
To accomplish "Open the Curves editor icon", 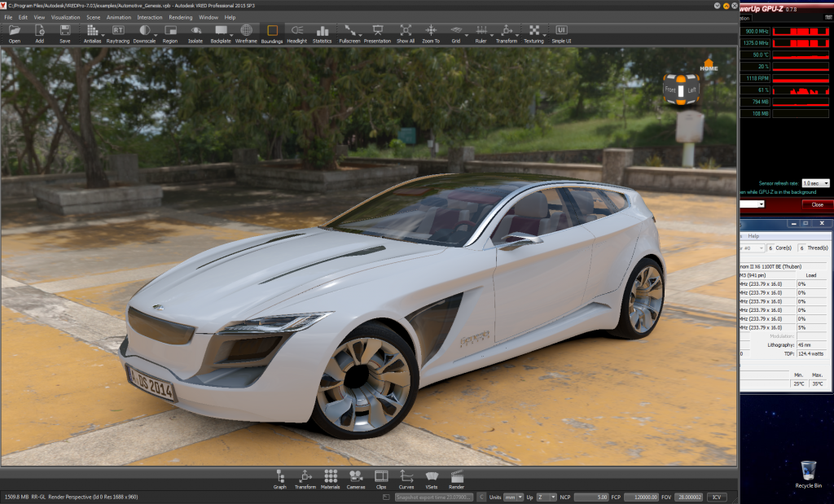I will [406, 478].
